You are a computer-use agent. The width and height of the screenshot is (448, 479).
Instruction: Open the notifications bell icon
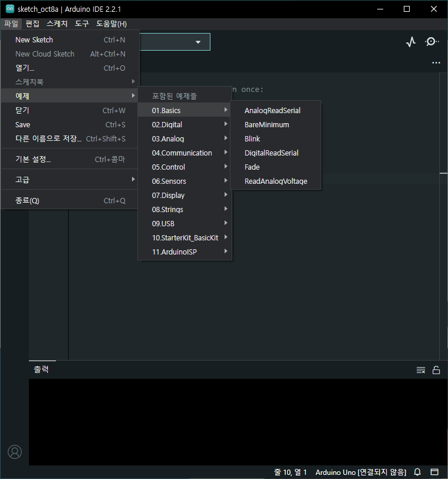[417, 472]
